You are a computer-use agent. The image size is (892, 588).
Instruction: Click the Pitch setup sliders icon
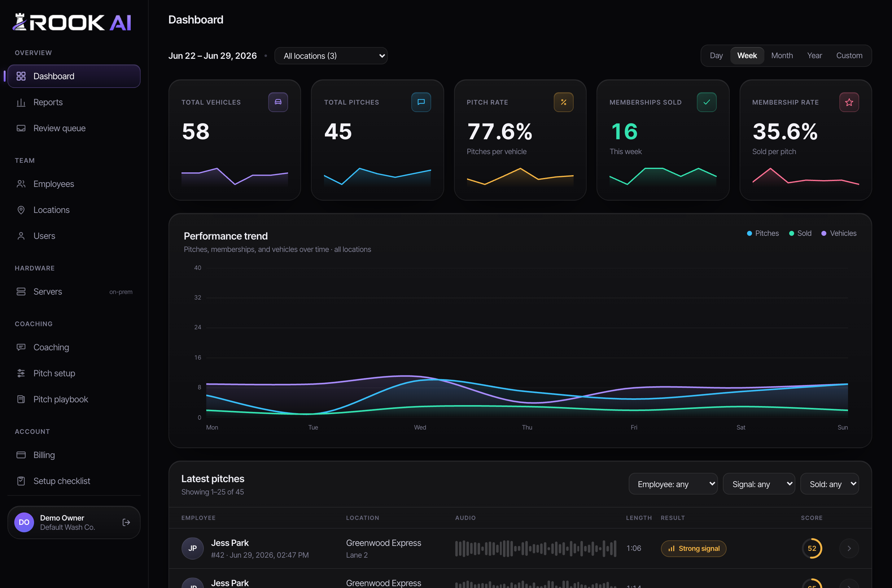click(x=21, y=373)
